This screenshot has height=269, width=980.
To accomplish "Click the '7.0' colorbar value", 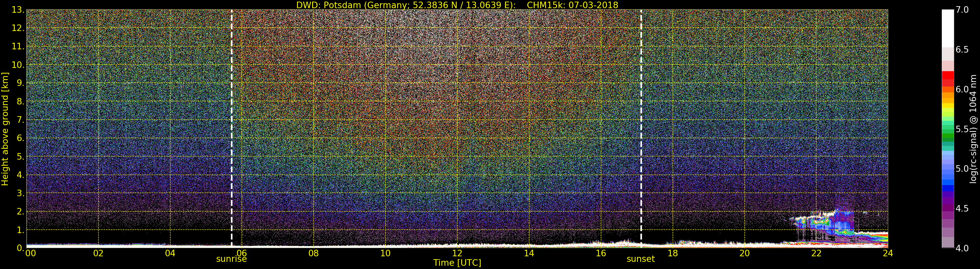I will pos(962,10).
